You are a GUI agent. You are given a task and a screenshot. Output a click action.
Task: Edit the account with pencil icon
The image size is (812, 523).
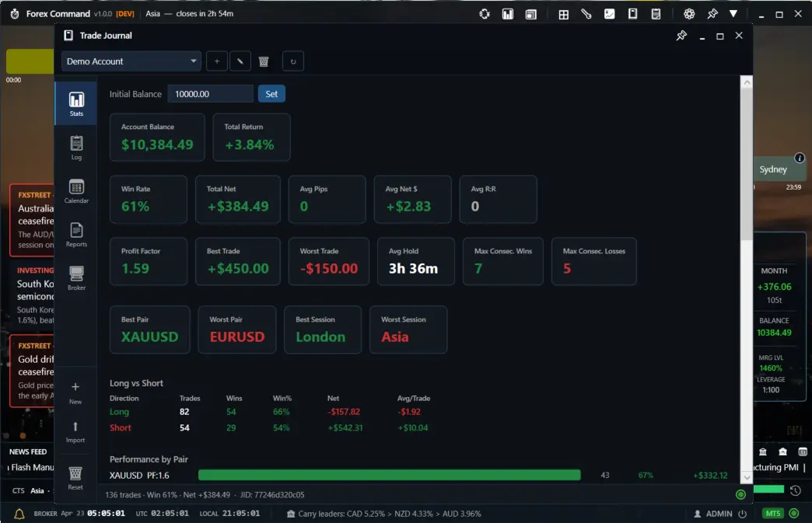(240, 61)
